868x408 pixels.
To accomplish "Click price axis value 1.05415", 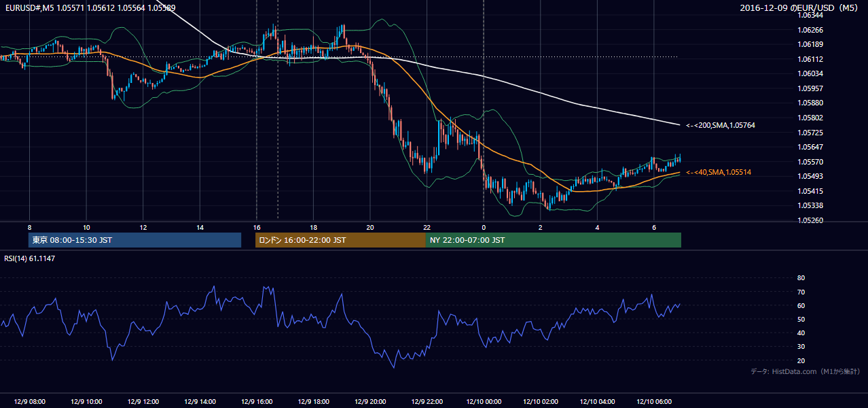I will (809, 191).
